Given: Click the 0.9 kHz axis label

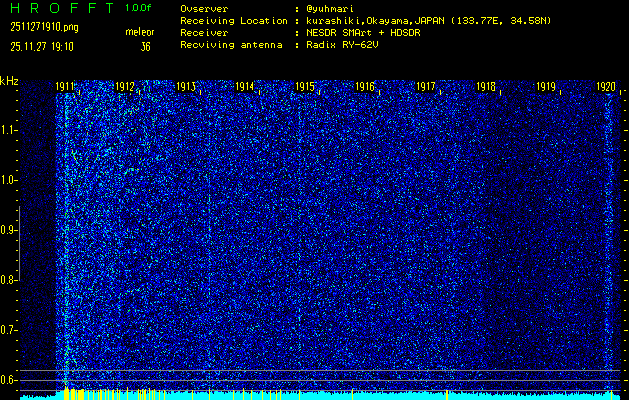Looking at the screenshot, I should 7,230.
